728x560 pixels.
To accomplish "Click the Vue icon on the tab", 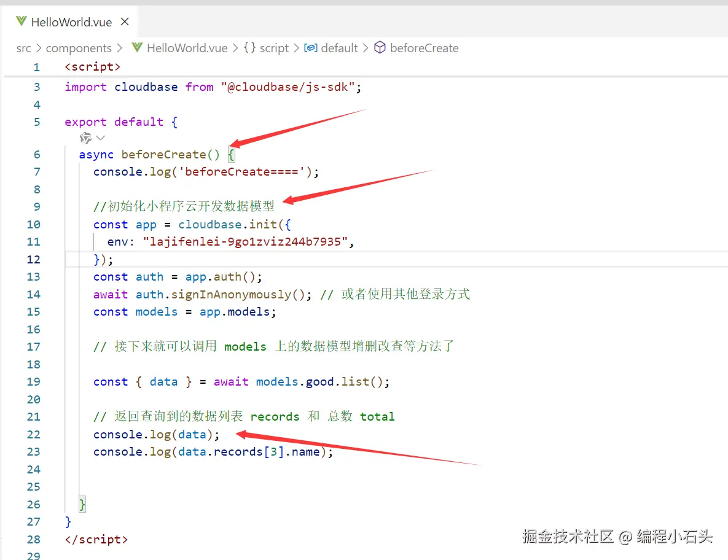I will pyautogui.click(x=21, y=21).
